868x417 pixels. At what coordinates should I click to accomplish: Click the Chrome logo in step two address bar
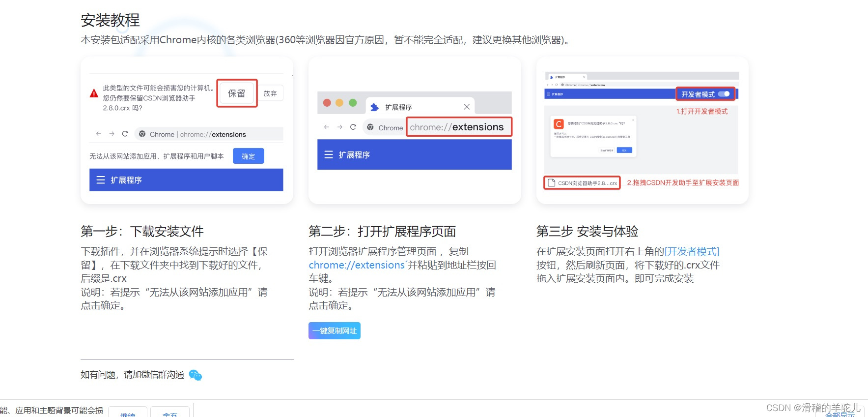tap(370, 127)
